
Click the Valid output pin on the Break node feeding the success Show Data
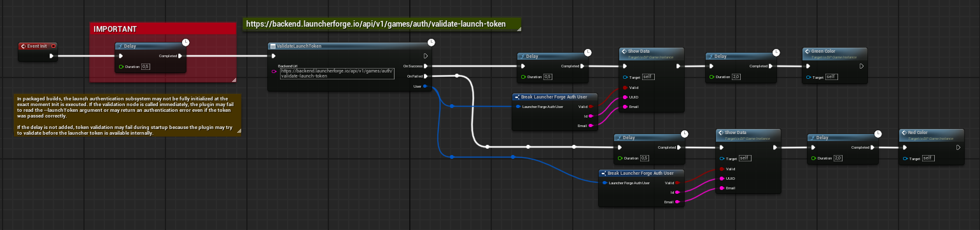point(591,107)
